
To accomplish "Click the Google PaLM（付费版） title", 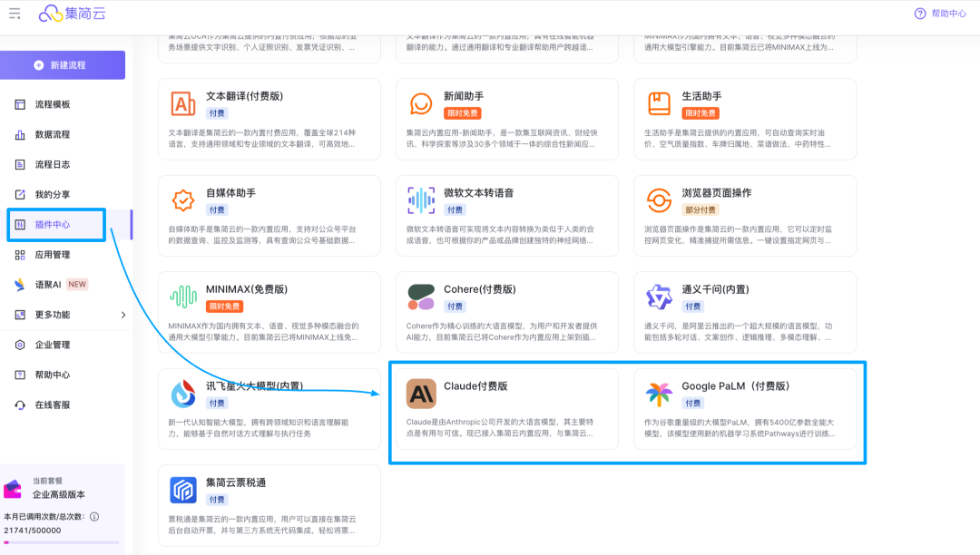I will (737, 385).
